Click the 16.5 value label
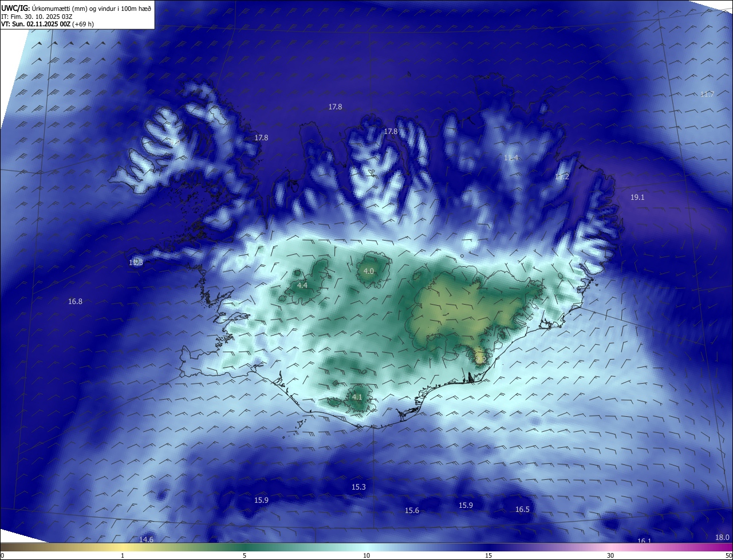The height and width of the screenshot is (560, 733). [x=522, y=509]
